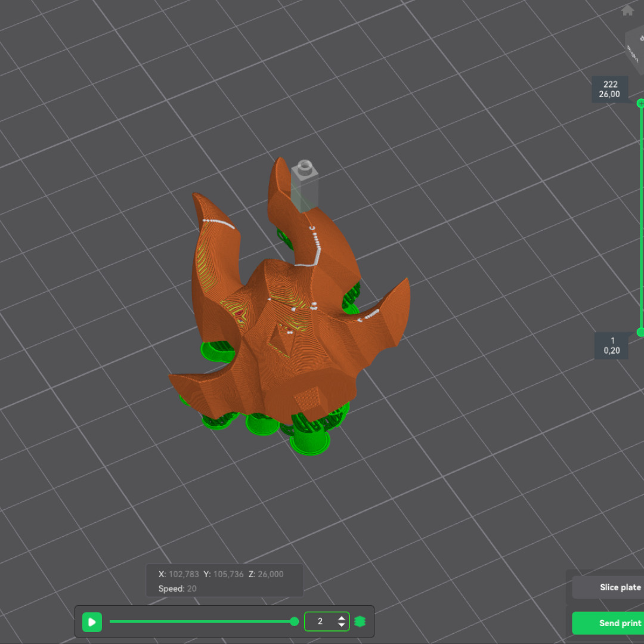The image size is (644, 644).
Task: Increase playback value with up arrow
Action: pos(341,618)
